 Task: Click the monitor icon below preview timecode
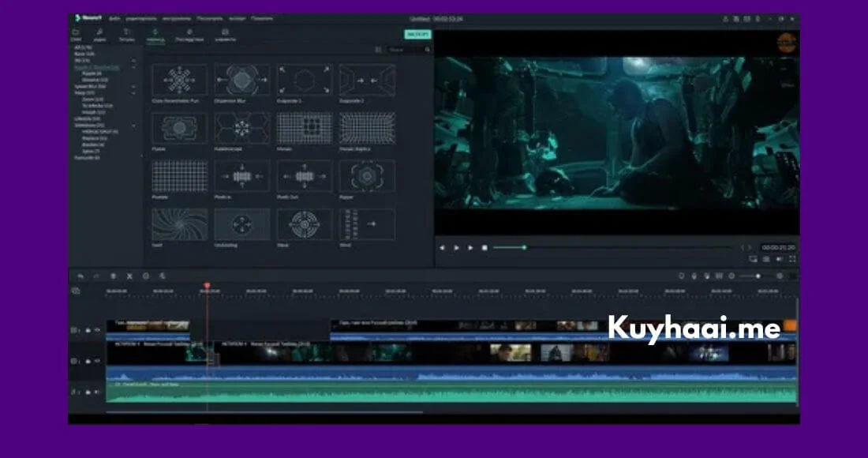tap(753, 259)
